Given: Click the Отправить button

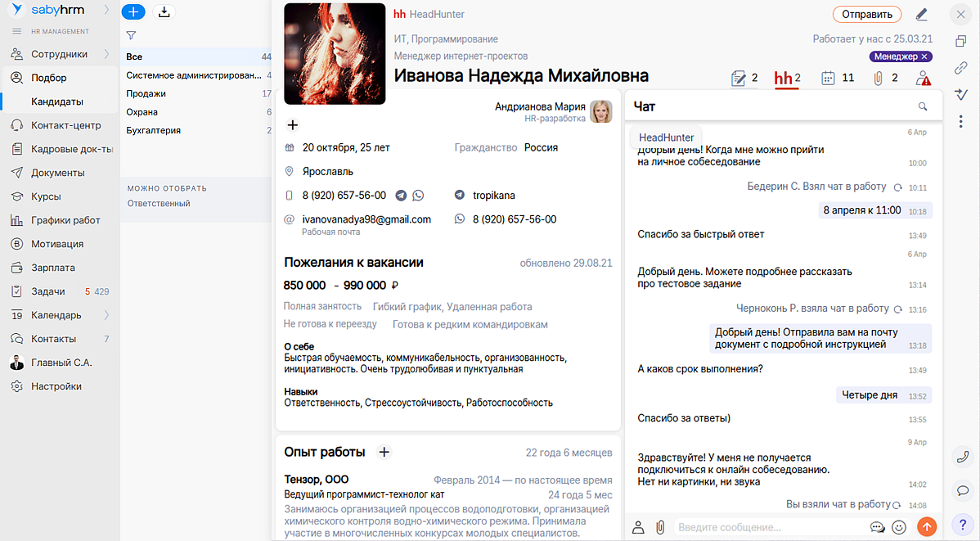Looking at the screenshot, I should pyautogui.click(x=867, y=14).
